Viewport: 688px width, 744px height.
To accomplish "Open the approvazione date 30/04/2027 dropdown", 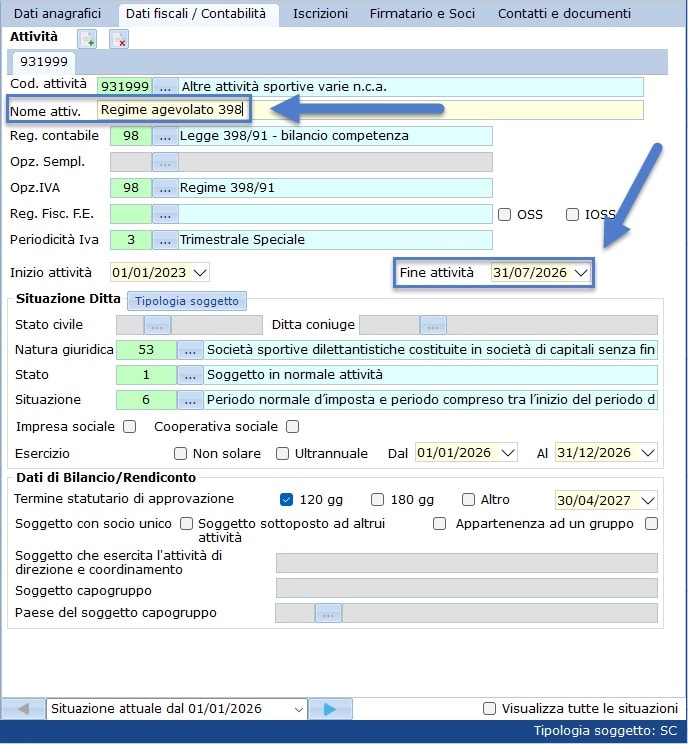I will pos(648,501).
